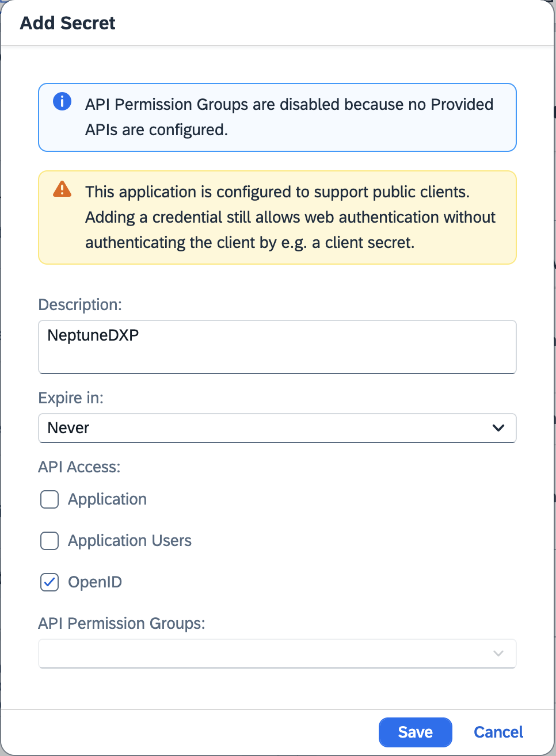Click the Save button

click(415, 732)
